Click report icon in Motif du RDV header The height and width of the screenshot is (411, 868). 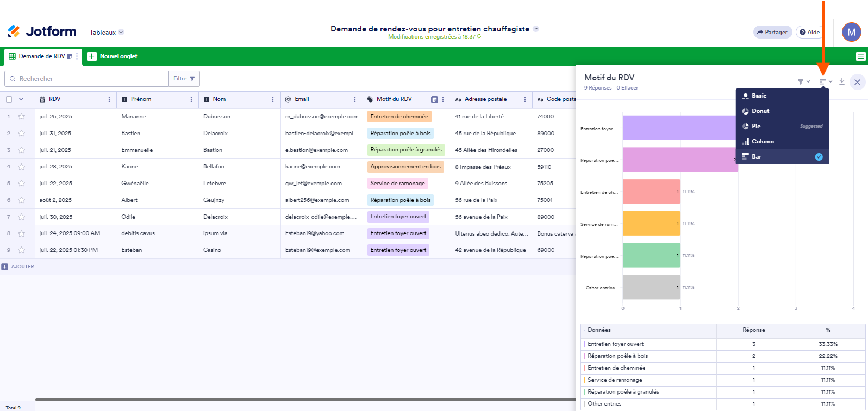coord(434,99)
